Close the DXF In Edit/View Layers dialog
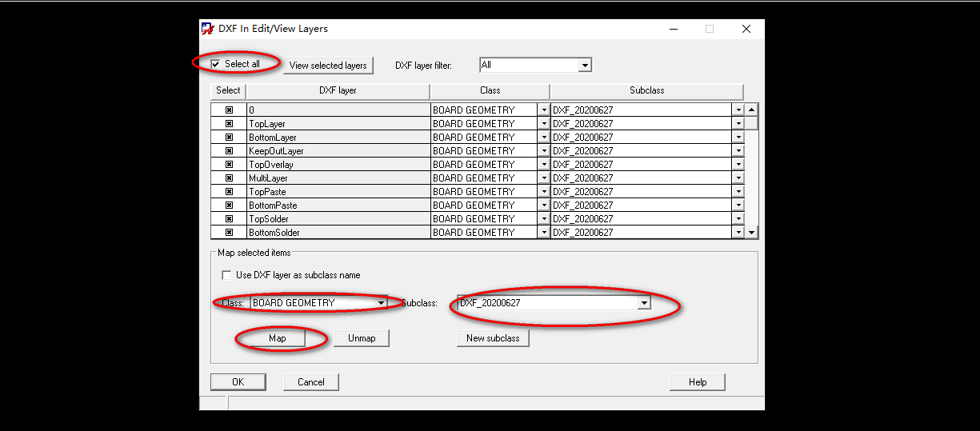Viewport: 980px width, 431px height. click(x=746, y=29)
